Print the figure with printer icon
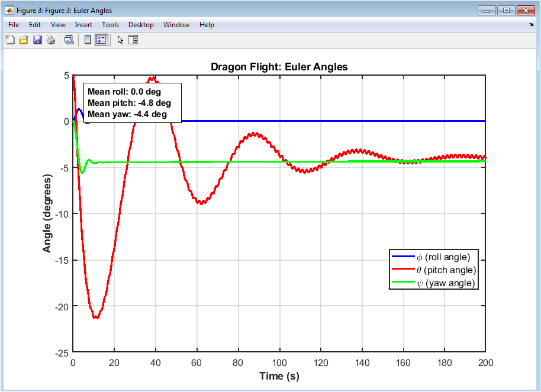541x392 pixels. [x=51, y=40]
